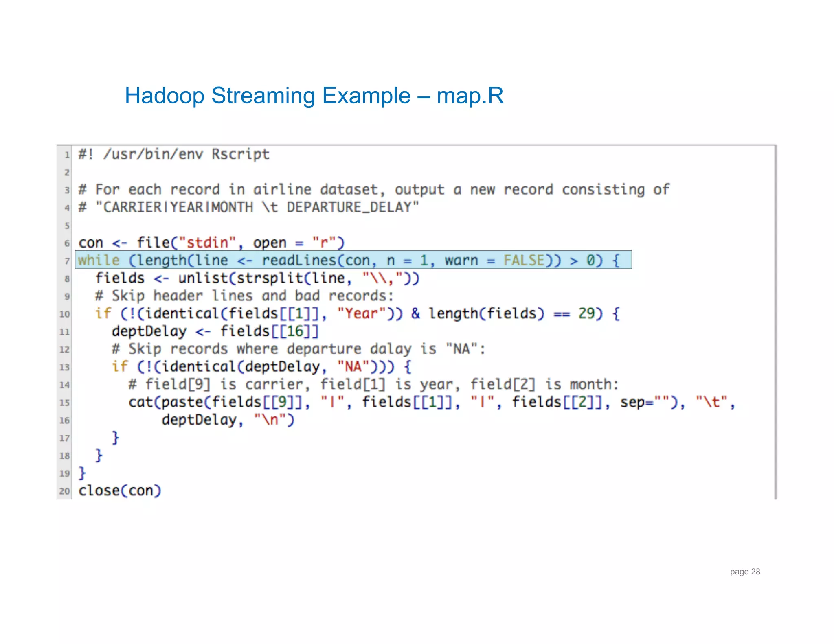Click line number 7 in the gutter
Screen dimensions: 834x644
67,261
